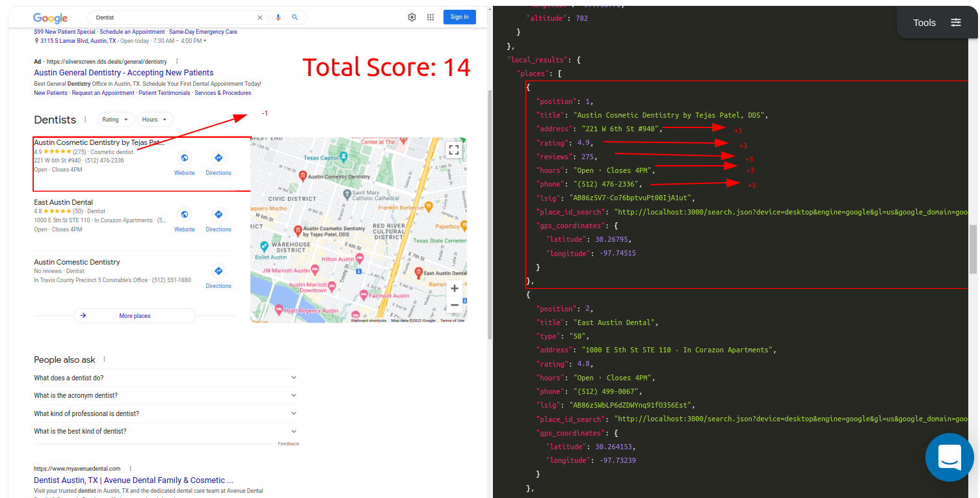980x498 pixels.
Task: Clear the search box with the X icon
Action: click(x=260, y=18)
